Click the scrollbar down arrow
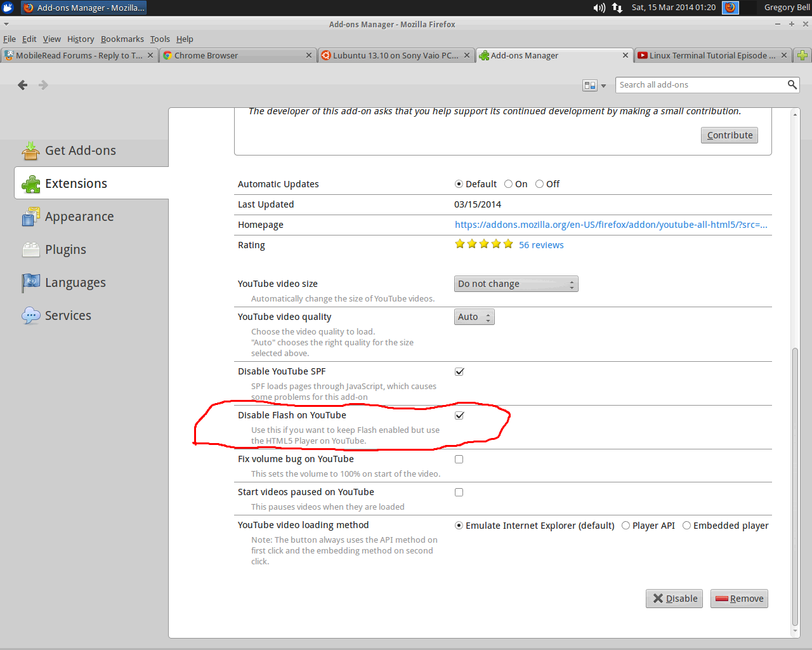 click(x=795, y=632)
